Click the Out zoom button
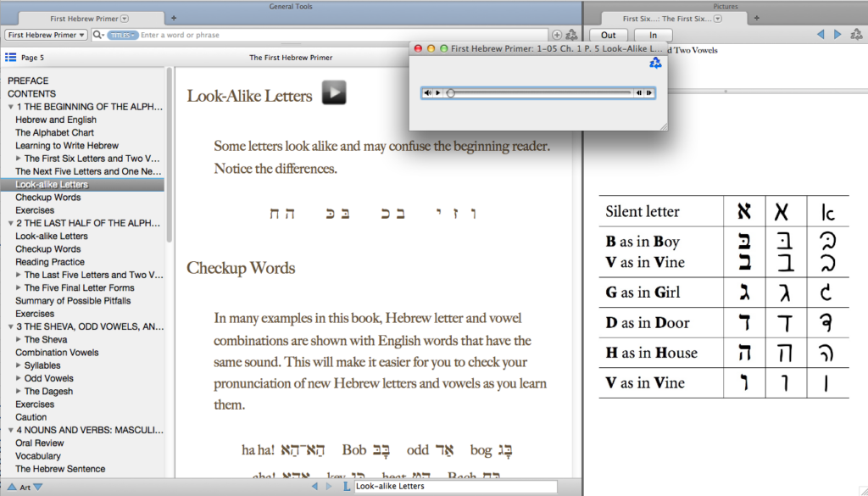This screenshot has width=868, height=496. [x=609, y=35]
